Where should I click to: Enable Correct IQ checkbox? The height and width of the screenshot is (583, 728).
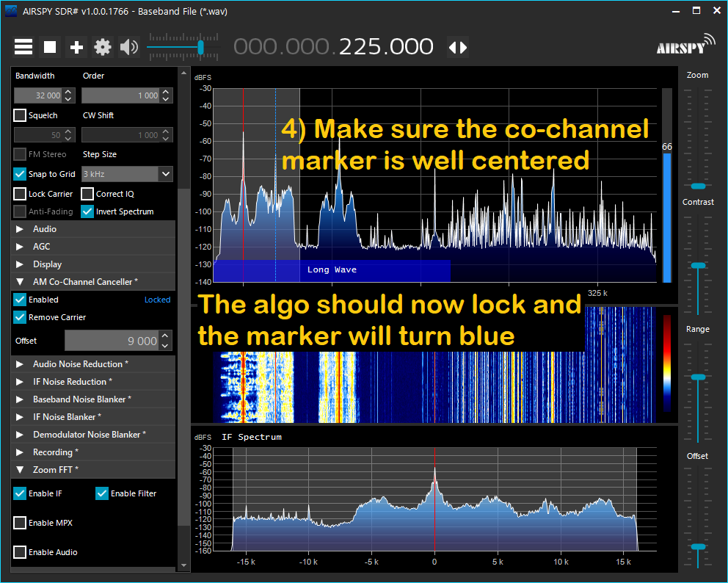87,194
